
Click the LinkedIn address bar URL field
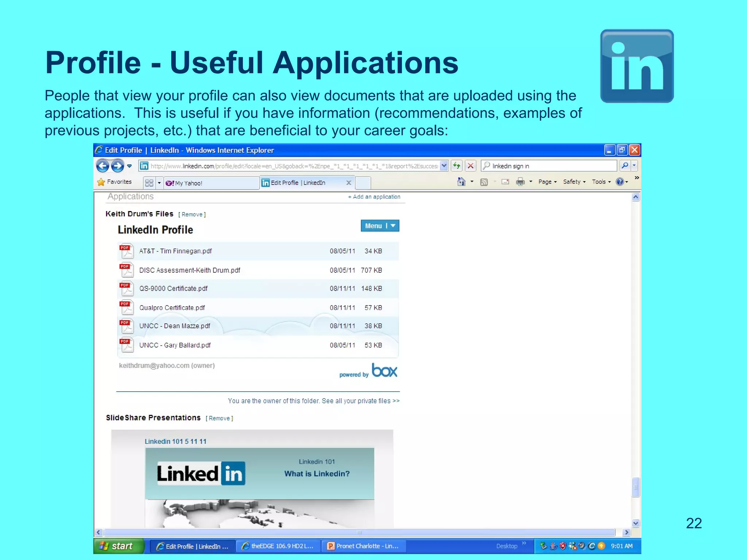click(294, 166)
